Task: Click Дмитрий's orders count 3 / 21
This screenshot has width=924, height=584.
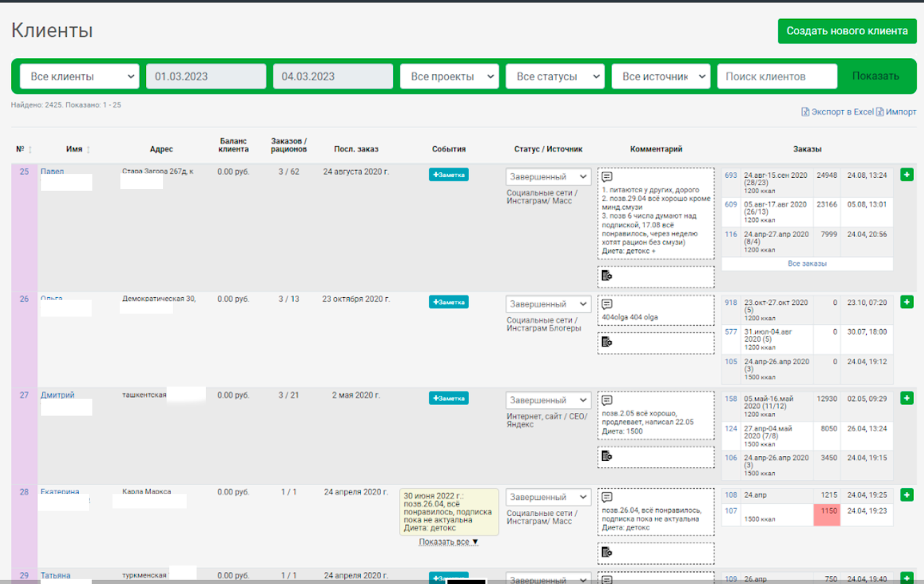Action: (x=289, y=395)
